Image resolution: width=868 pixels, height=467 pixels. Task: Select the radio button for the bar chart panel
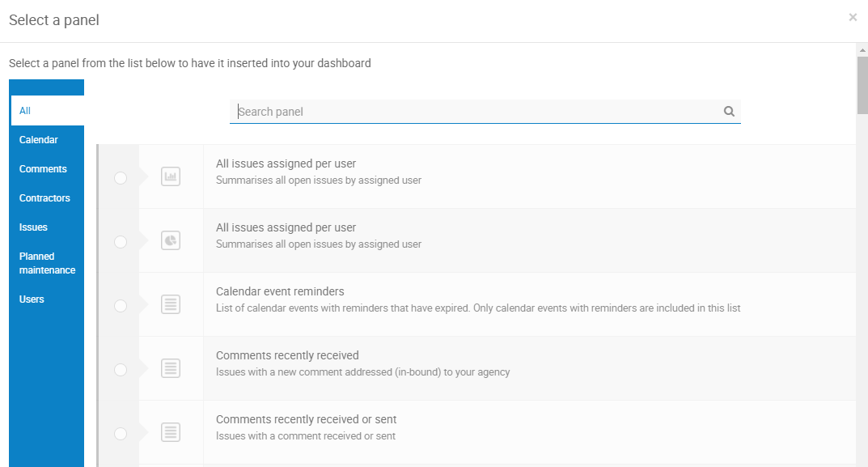[121, 177]
